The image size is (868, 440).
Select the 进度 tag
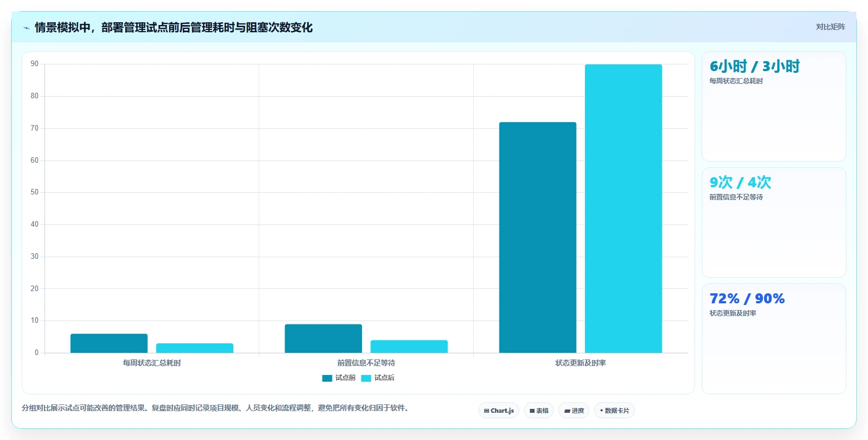click(574, 411)
